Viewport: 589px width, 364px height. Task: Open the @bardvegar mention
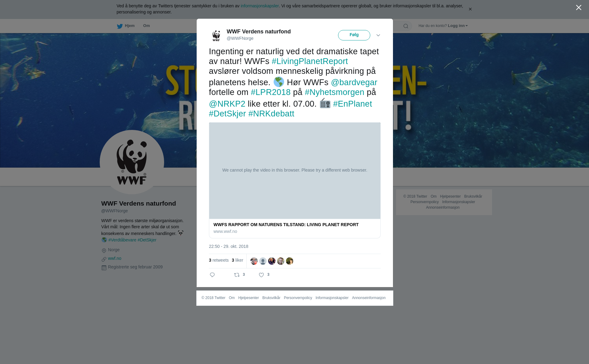point(354,82)
